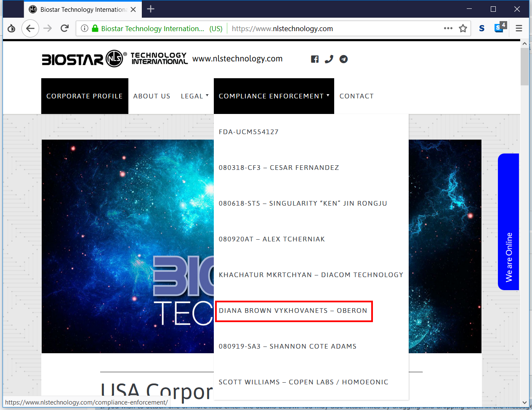Expand the Legal dropdown menu
The height and width of the screenshot is (410, 532).
point(194,96)
